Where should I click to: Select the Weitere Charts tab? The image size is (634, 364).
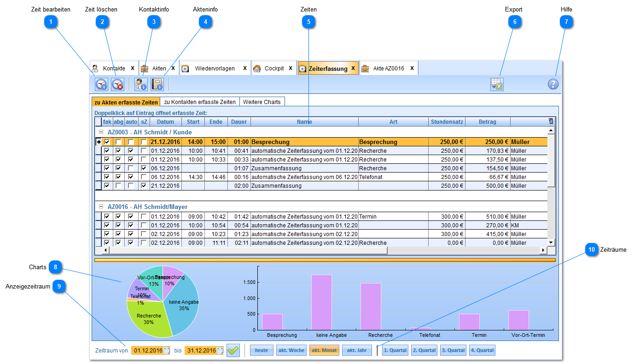[x=262, y=102]
